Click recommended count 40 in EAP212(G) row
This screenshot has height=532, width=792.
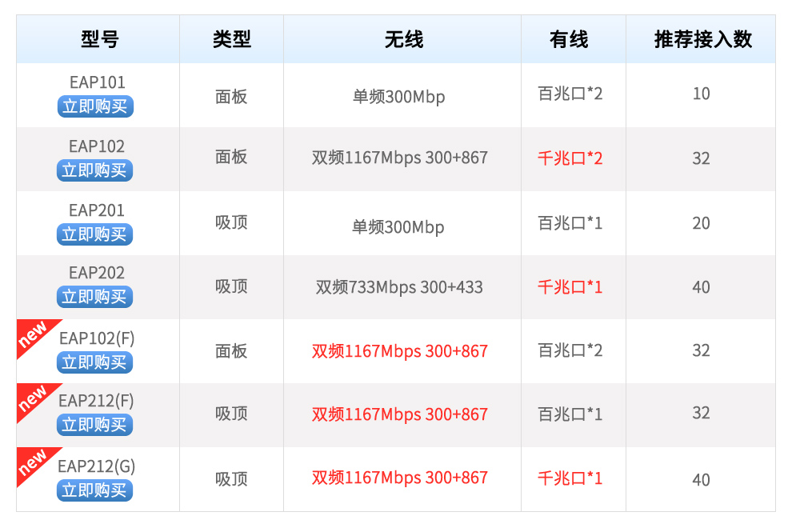click(701, 479)
